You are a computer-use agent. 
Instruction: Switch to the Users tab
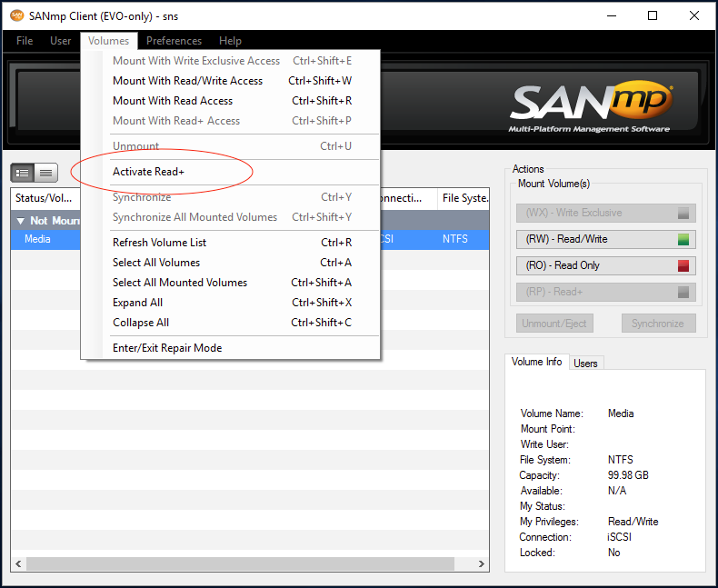585,364
